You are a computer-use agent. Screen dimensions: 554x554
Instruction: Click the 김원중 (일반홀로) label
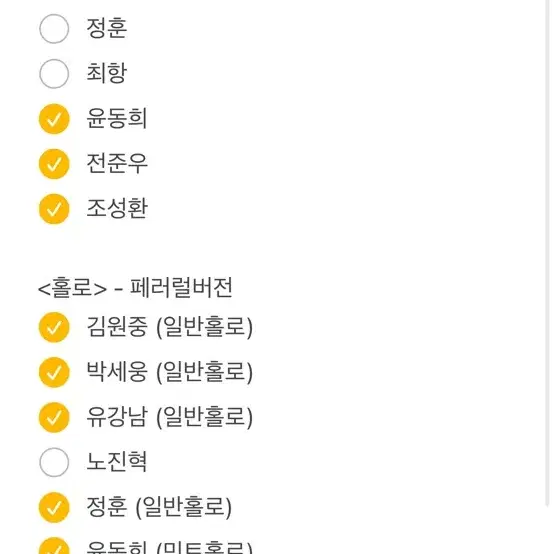click(x=170, y=327)
